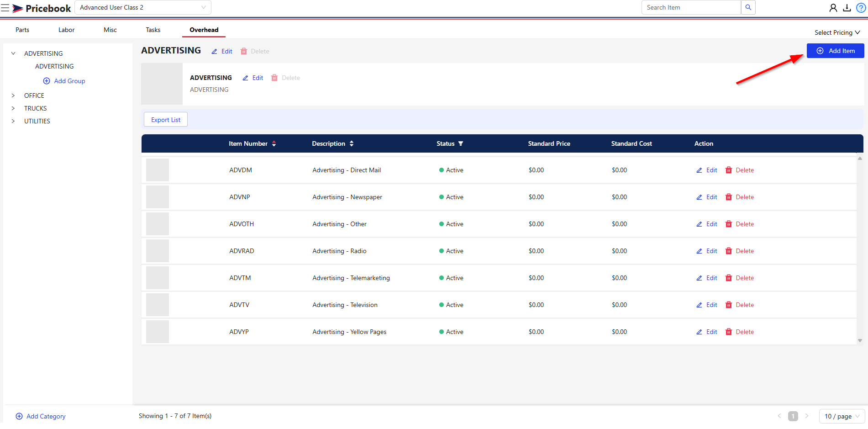
Task: Click the Standard Price column header
Action: 549,143
